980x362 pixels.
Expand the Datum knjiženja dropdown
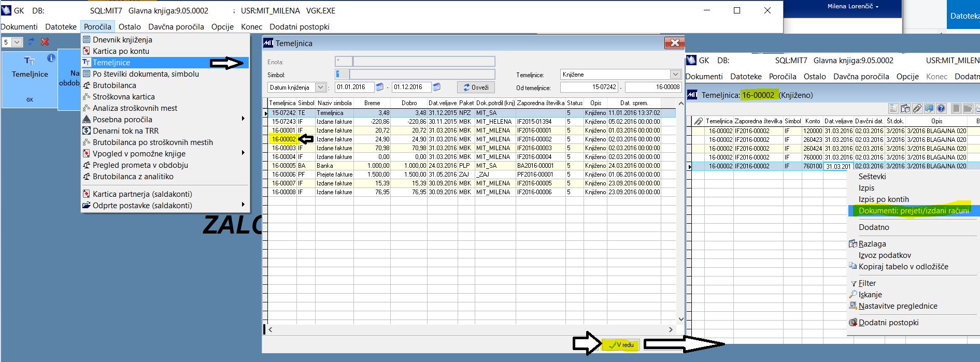coord(321,88)
